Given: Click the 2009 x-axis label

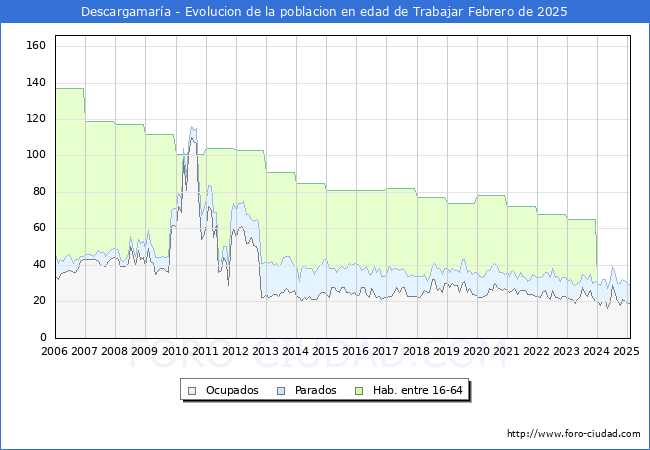Looking at the screenshot, I should (145, 351).
